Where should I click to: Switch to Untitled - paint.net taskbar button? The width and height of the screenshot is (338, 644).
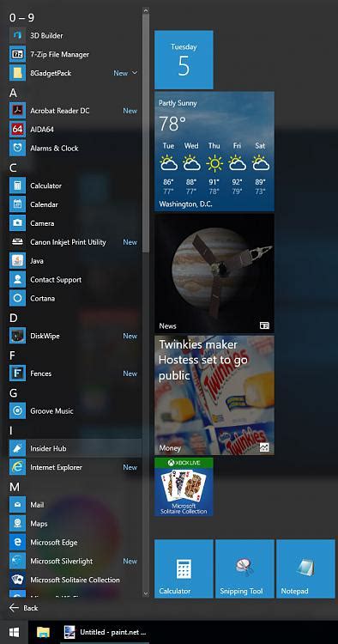tap(105, 633)
